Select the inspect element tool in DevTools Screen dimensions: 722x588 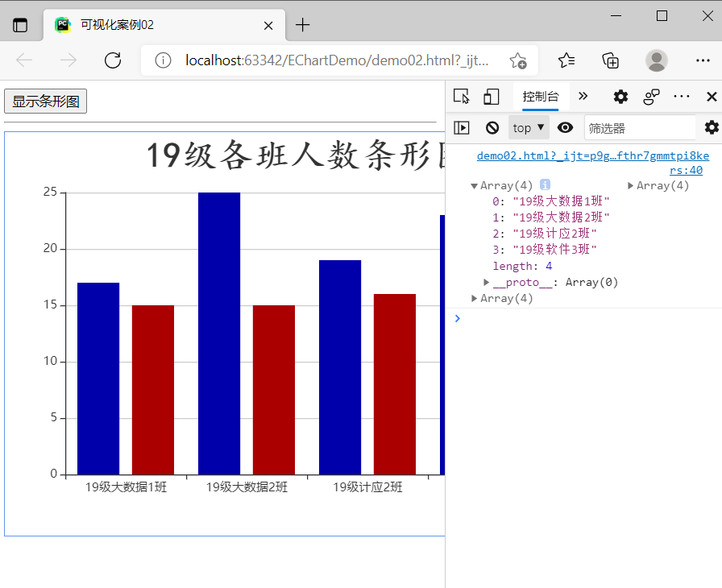461,96
